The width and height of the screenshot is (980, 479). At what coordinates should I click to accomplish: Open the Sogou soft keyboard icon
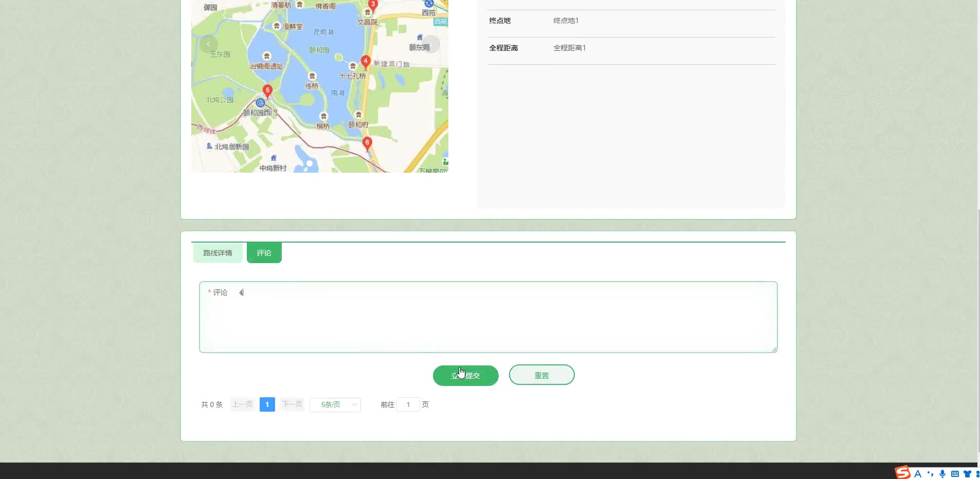point(955,474)
